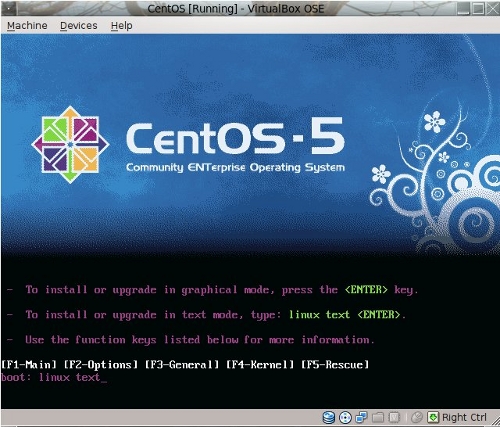Maximize the VirtualBox window
The width and height of the screenshot is (500, 427).
pos(478,8)
